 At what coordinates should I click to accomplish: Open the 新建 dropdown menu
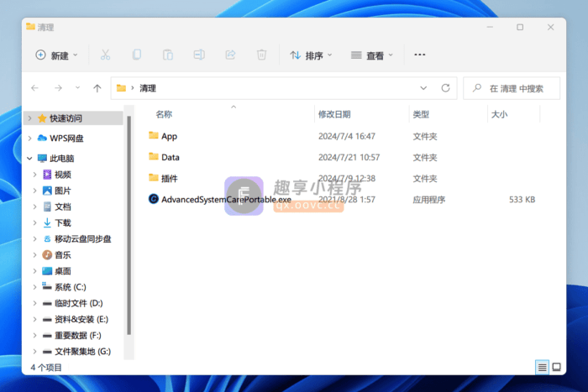[56, 55]
